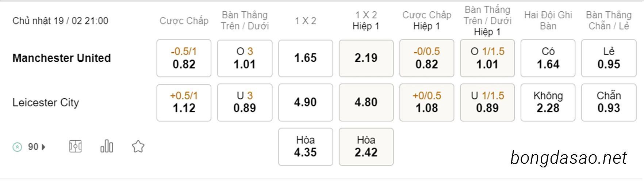Choose Manchester United win at 1.65
644x182 pixels.
(x=306, y=58)
